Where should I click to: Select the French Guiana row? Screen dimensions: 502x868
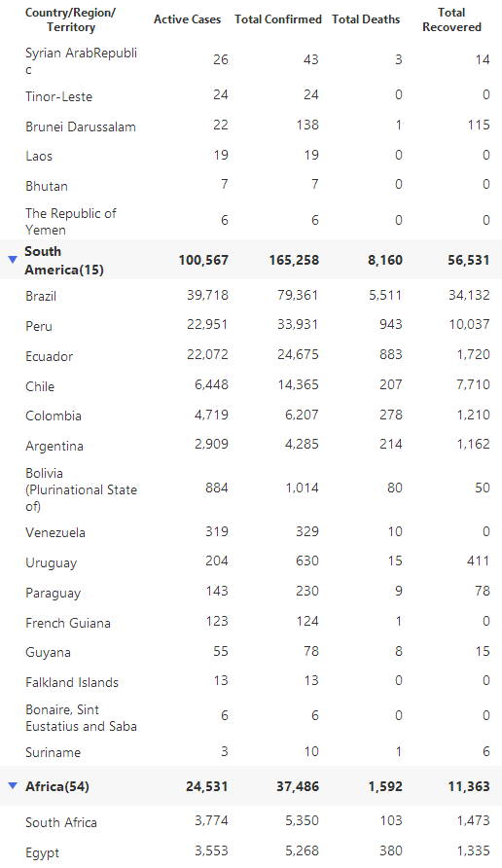[x=251, y=622]
